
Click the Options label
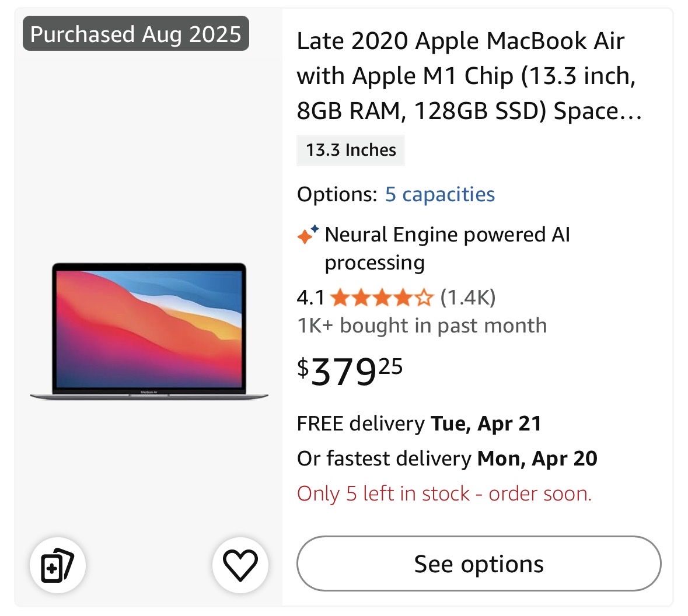click(x=337, y=194)
